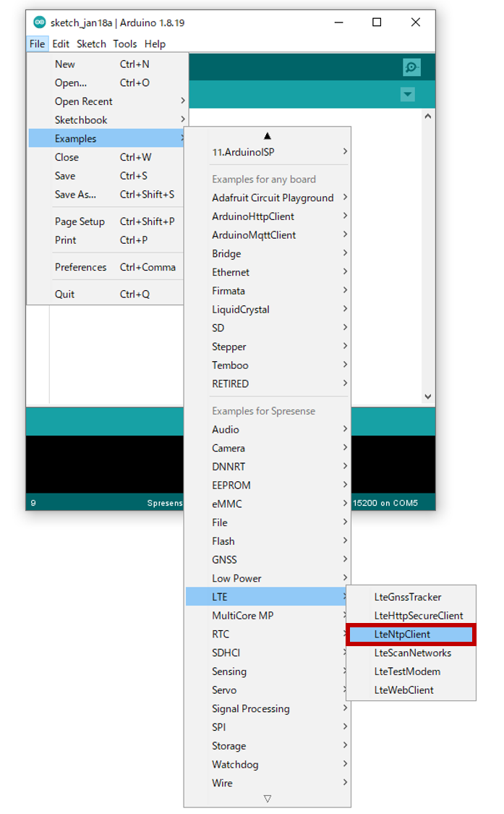Open the Flash examples submenu
The image size is (504, 814).
[268, 541]
